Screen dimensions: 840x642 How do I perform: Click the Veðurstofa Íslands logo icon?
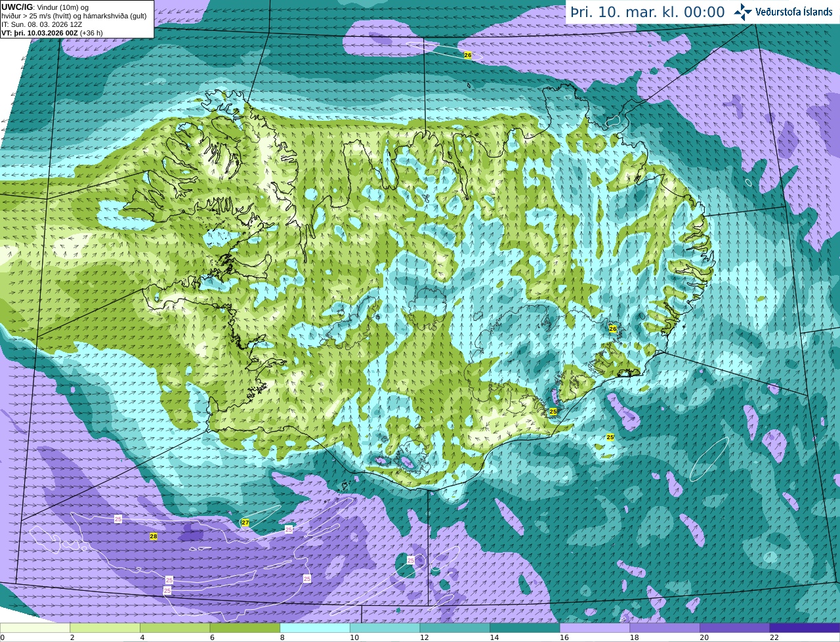click(743, 12)
